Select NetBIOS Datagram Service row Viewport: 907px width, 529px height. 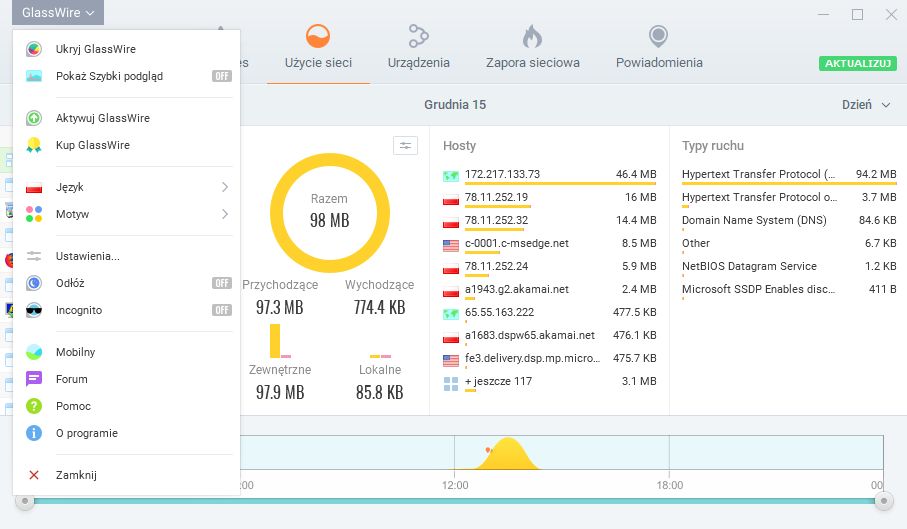(x=789, y=267)
